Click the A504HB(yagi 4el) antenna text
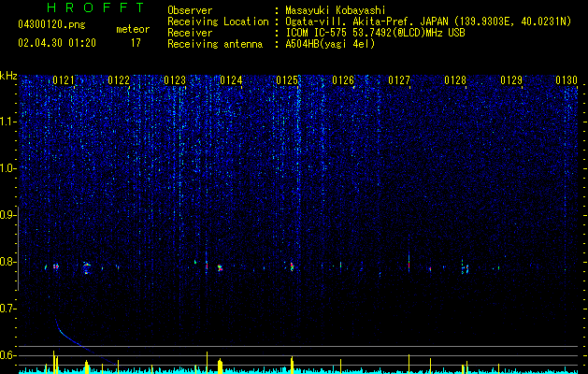Image resolution: width=588 pixels, height=374 pixels. 330,44
